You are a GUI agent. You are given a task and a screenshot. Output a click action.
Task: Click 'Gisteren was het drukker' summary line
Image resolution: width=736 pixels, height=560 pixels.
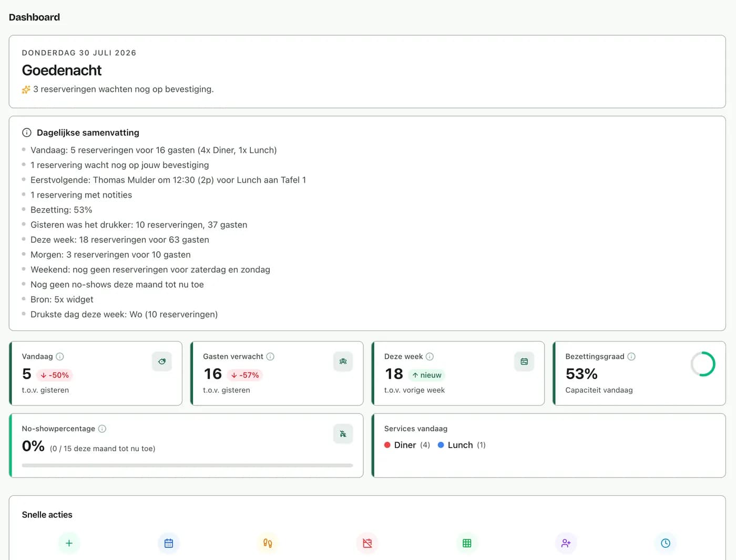tap(139, 225)
